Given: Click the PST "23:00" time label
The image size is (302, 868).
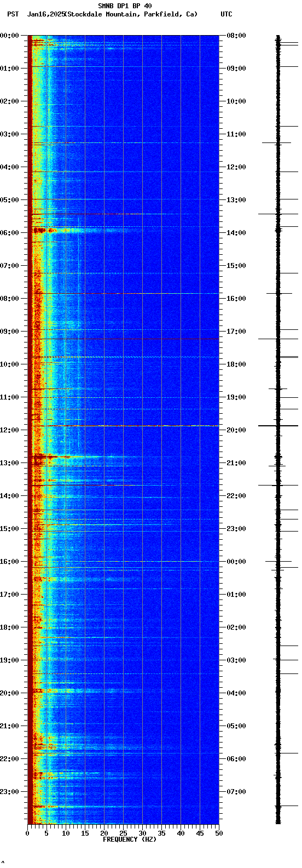Looking at the screenshot, I should (9, 792).
